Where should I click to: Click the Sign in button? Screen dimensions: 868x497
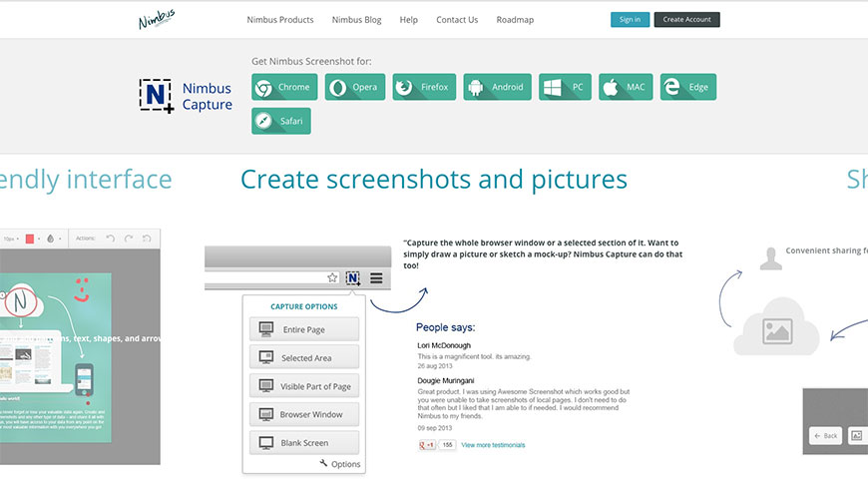630,20
